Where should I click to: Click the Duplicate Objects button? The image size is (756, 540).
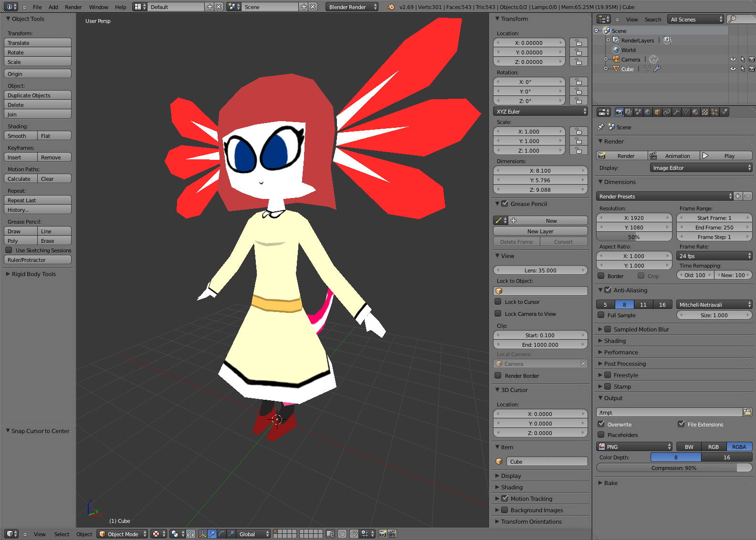coord(38,95)
